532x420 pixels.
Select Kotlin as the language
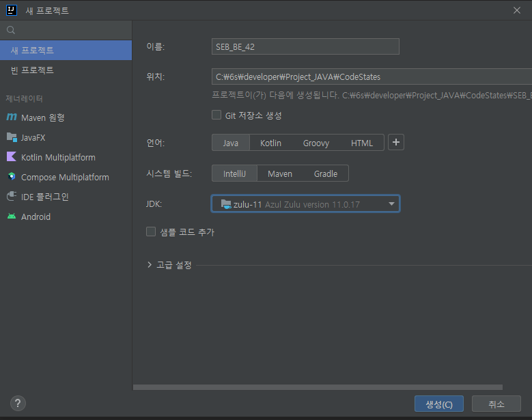pyautogui.click(x=270, y=143)
